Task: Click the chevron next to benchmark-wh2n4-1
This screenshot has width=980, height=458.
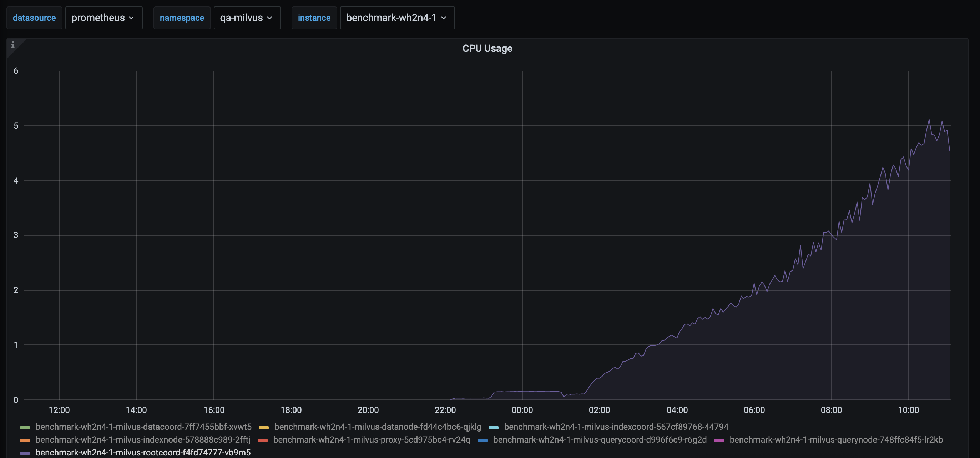Action: (x=444, y=18)
